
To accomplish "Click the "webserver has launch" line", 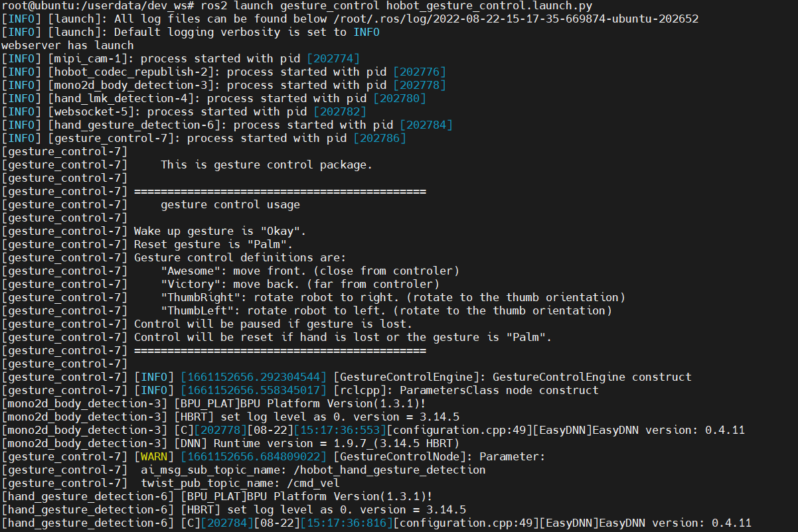I will [68, 46].
